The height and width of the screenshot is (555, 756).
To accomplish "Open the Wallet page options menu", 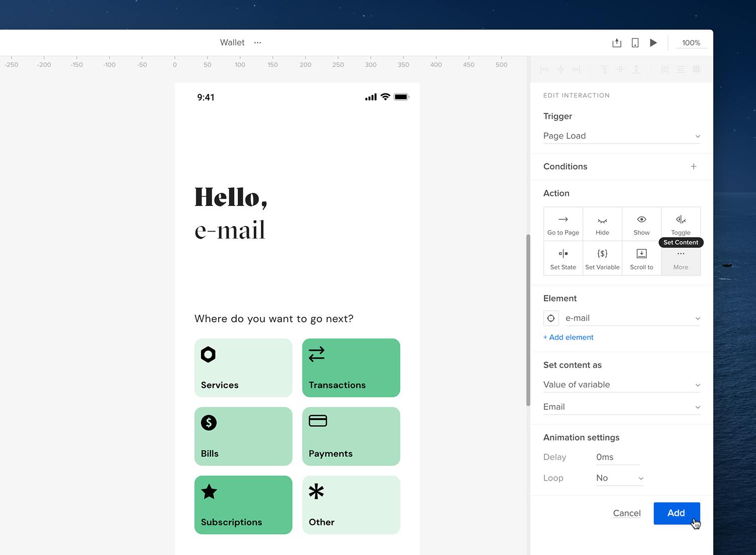I will click(257, 43).
